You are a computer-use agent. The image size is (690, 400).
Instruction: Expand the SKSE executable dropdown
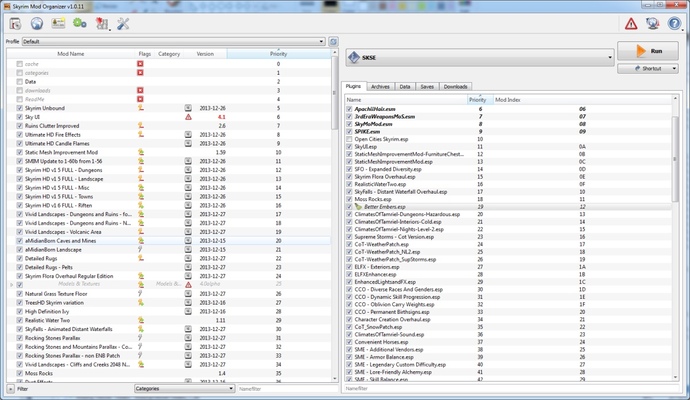(480, 58)
